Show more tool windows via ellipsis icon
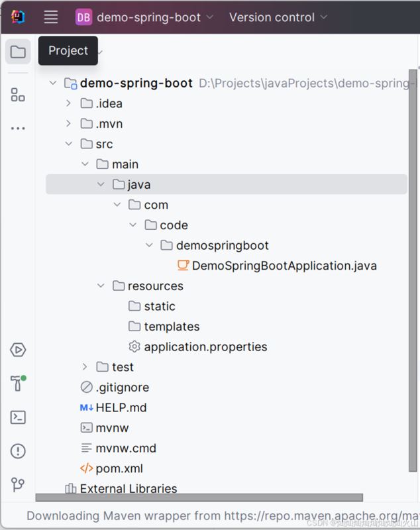Image resolution: width=420 pixels, height=530 pixels. coord(18,128)
